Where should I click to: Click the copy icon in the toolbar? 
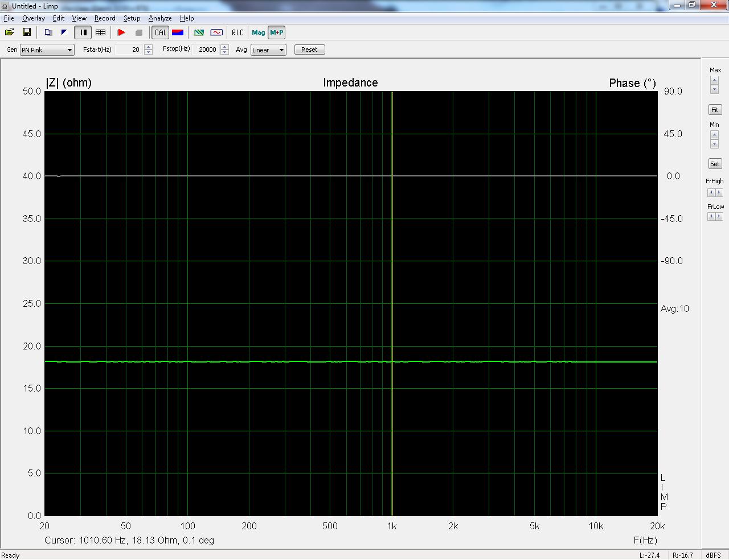tap(48, 32)
